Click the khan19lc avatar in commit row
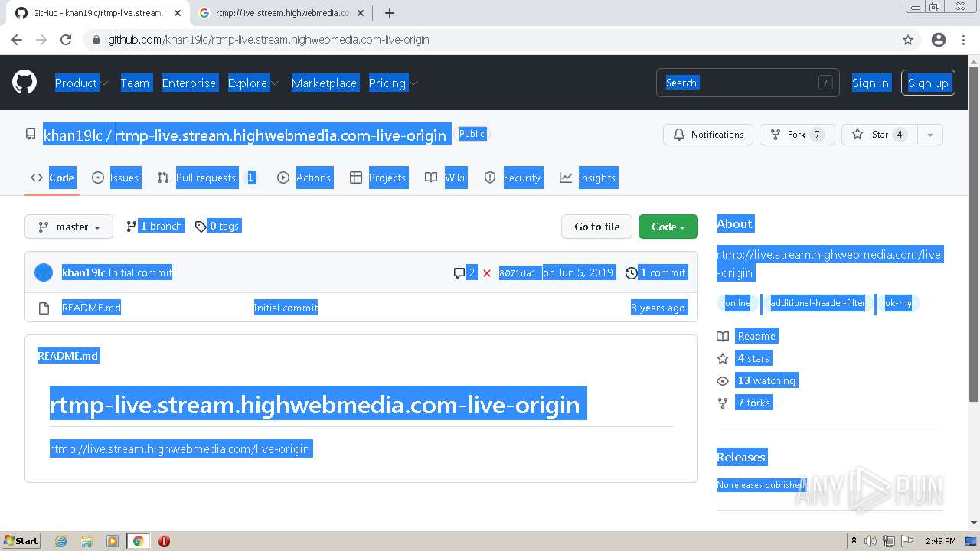This screenshot has height=551, width=980. point(44,272)
